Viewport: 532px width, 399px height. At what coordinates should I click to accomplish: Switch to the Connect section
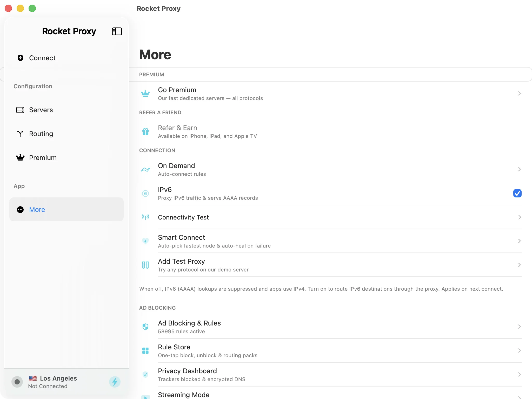pos(66,58)
